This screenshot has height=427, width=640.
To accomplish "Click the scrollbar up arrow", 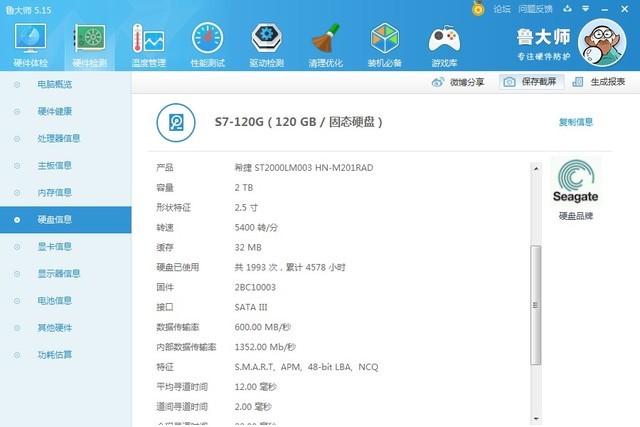I will tap(536, 168).
